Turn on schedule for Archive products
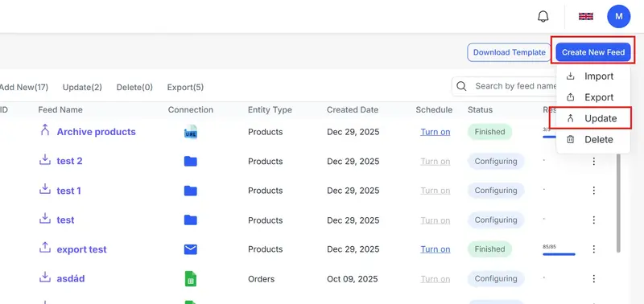The height and width of the screenshot is (304, 644). point(436,132)
